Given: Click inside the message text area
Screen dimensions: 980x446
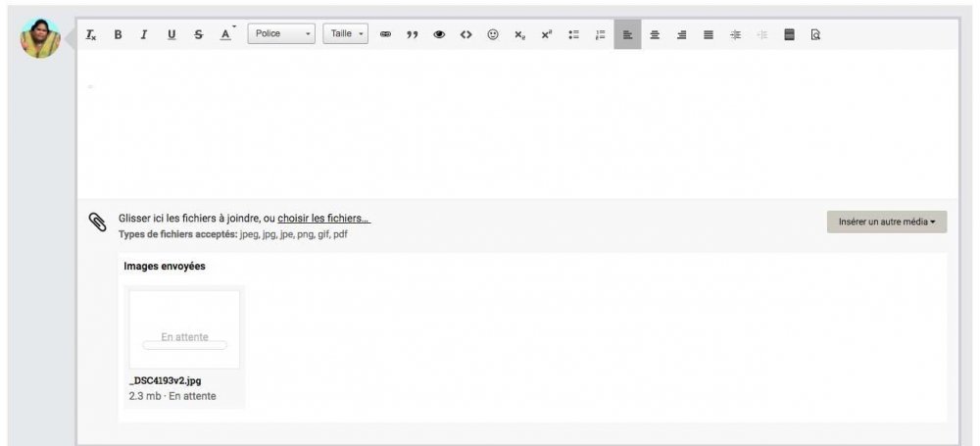Looking at the screenshot, I should 517,124.
